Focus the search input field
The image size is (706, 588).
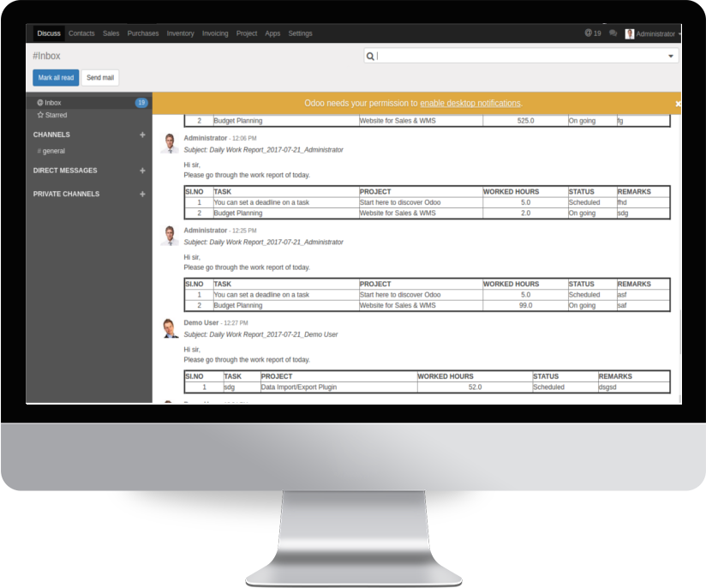(x=520, y=57)
